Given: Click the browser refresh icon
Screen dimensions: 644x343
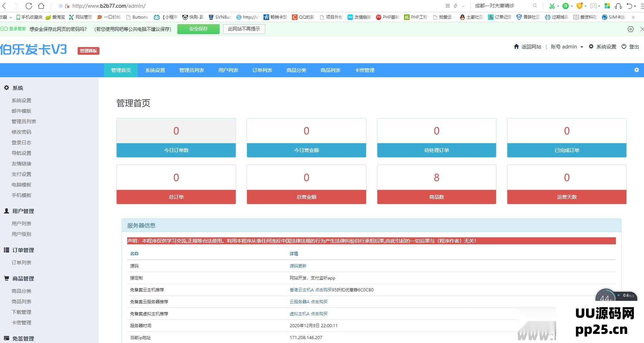Looking at the screenshot, I should 29,6.
